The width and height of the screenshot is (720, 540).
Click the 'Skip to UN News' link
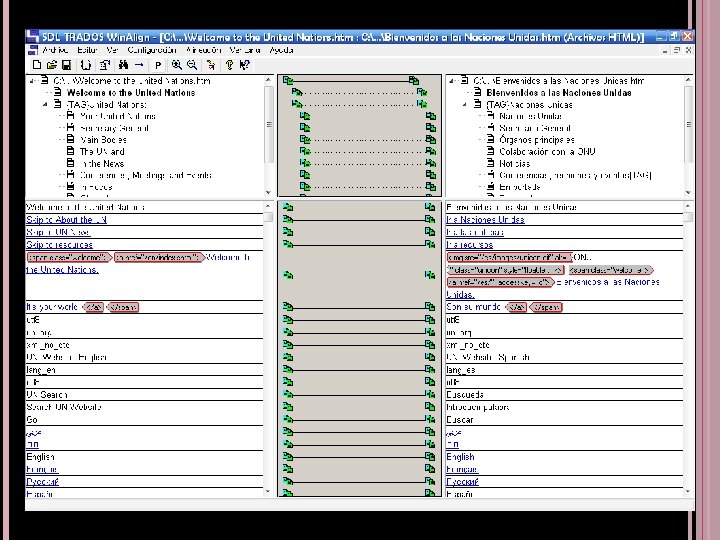(58, 232)
